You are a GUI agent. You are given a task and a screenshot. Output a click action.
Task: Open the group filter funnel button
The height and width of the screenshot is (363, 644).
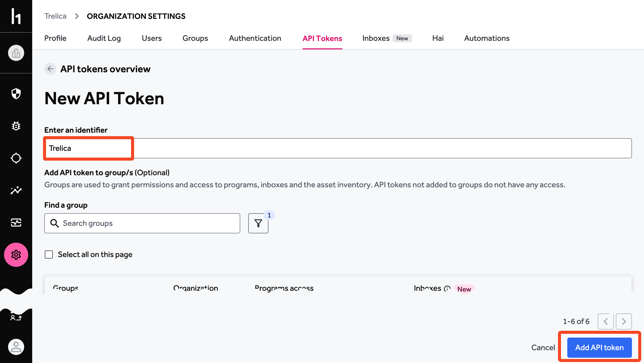(x=258, y=223)
